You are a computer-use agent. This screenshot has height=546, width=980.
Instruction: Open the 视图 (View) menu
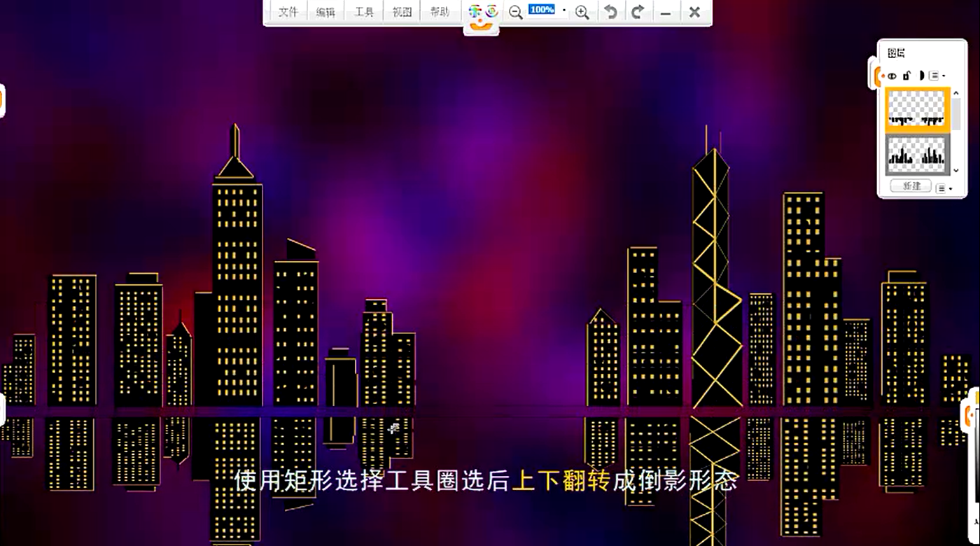click(402, 12)
